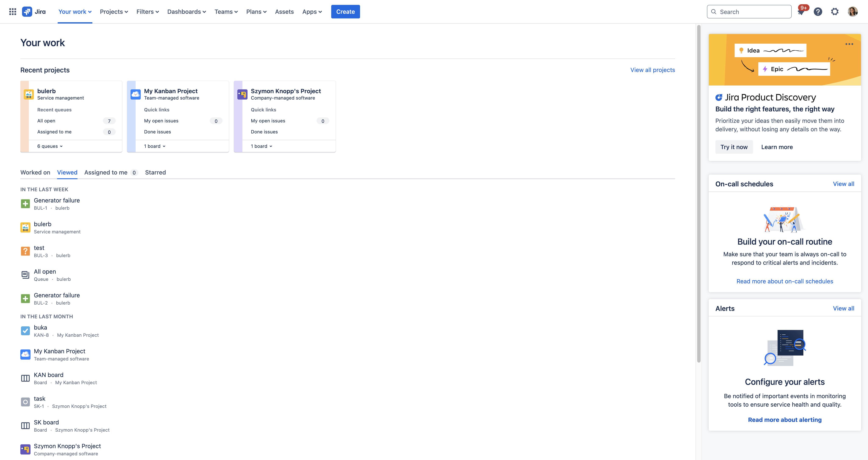Open the Help question mark icon
The width and height of the screenshot is (868, 460).
[x=818, y=12]
